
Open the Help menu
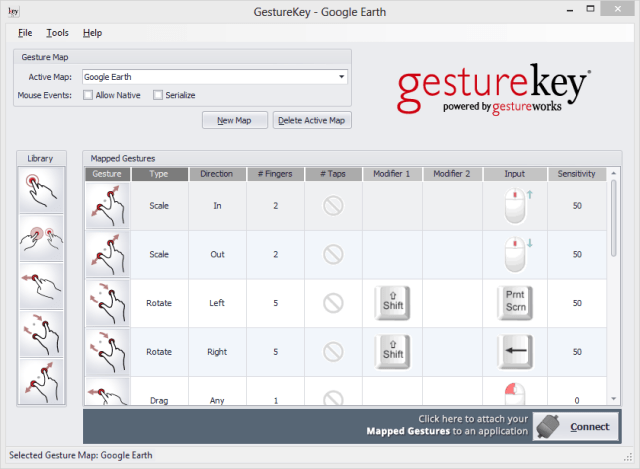(x=92, y=33)
